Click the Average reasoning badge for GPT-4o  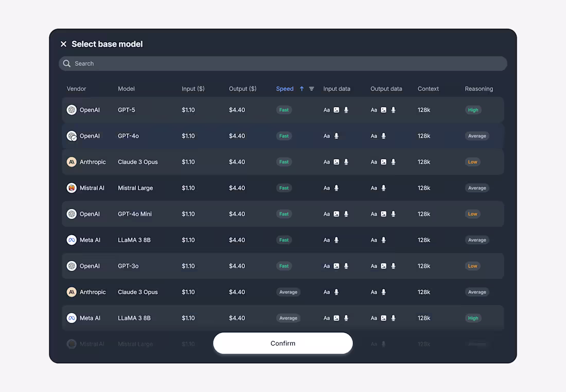coord(477,136)
